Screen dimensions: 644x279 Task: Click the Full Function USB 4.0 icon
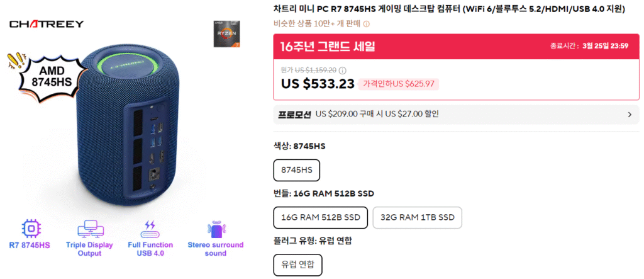[x=150, y=228]
